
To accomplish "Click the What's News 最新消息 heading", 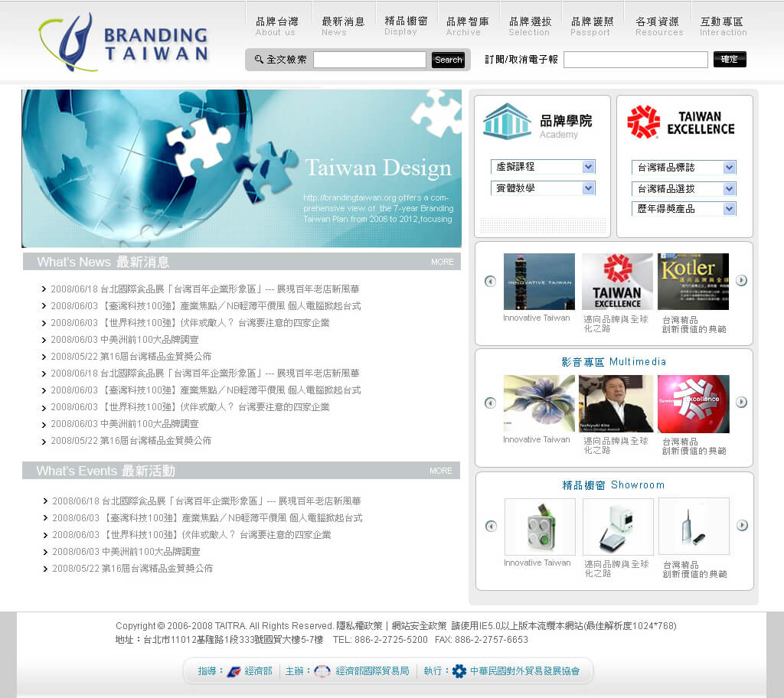I will point(103,262).
